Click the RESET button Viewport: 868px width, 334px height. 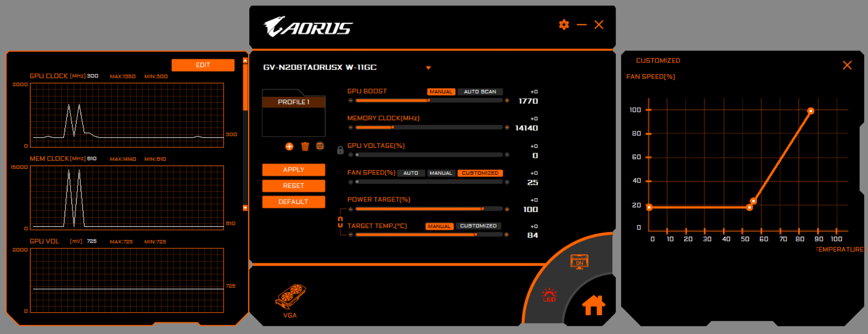(x=294, y=186)
